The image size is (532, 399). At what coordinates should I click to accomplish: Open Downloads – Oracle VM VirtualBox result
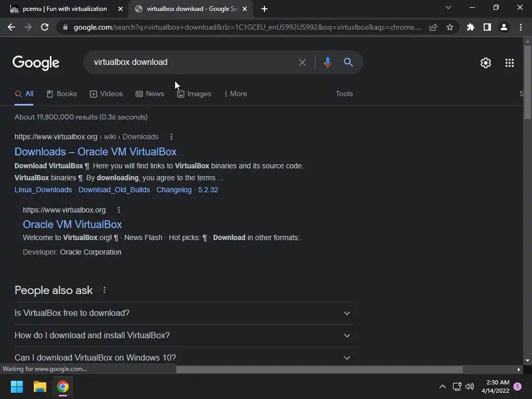coord(96,152)
